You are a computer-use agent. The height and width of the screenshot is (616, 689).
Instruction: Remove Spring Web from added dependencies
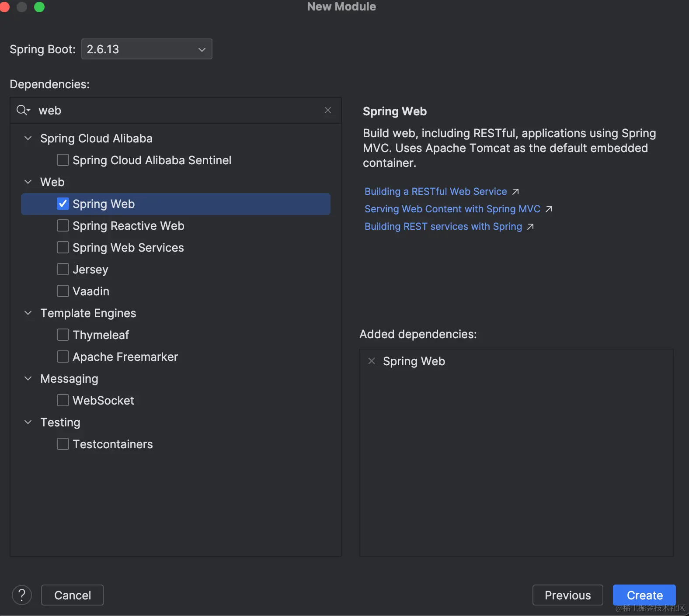tap(372, 361)
